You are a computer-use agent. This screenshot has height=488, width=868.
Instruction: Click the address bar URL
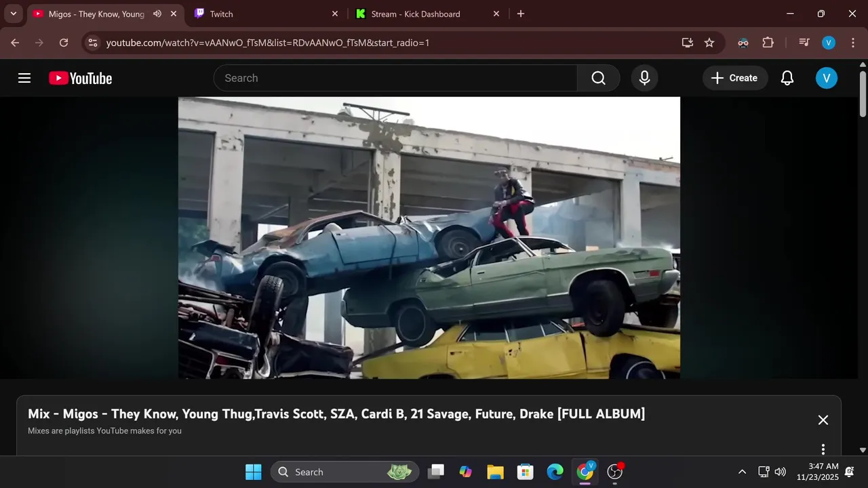click(268, 43)
